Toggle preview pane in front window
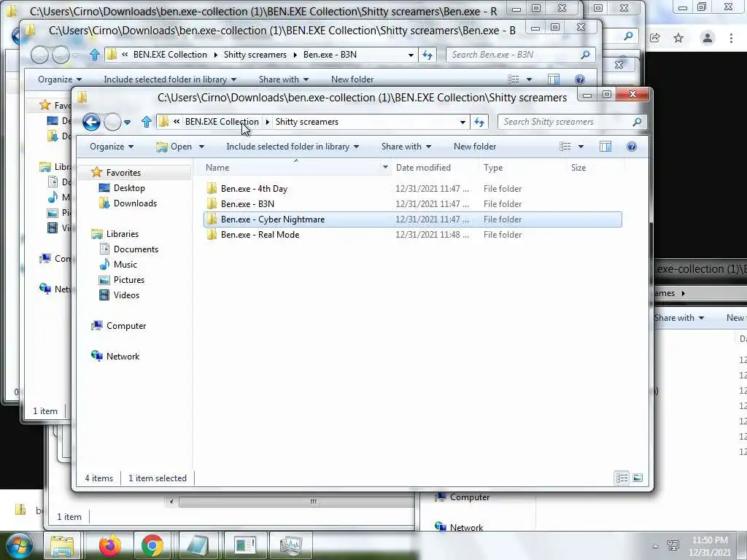Image resolution: width=747 pixels, height=560 pixels. click(x=605, y=147)
